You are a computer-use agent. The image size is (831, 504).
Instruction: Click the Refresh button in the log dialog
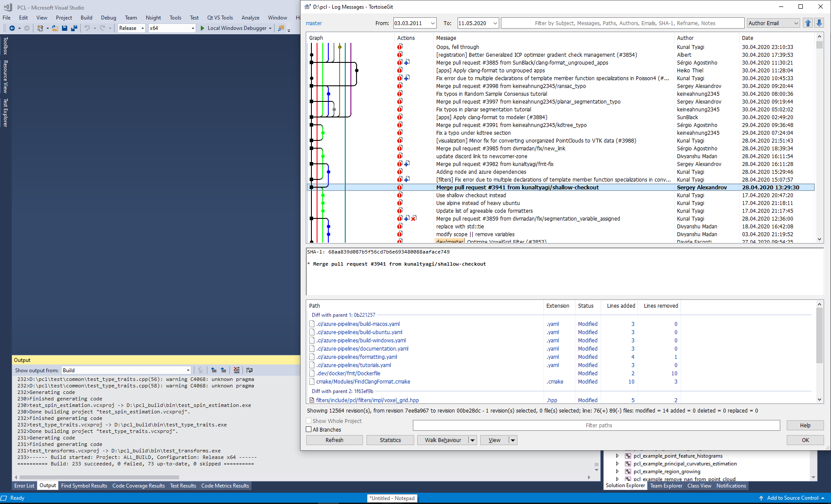click(334, 440)
